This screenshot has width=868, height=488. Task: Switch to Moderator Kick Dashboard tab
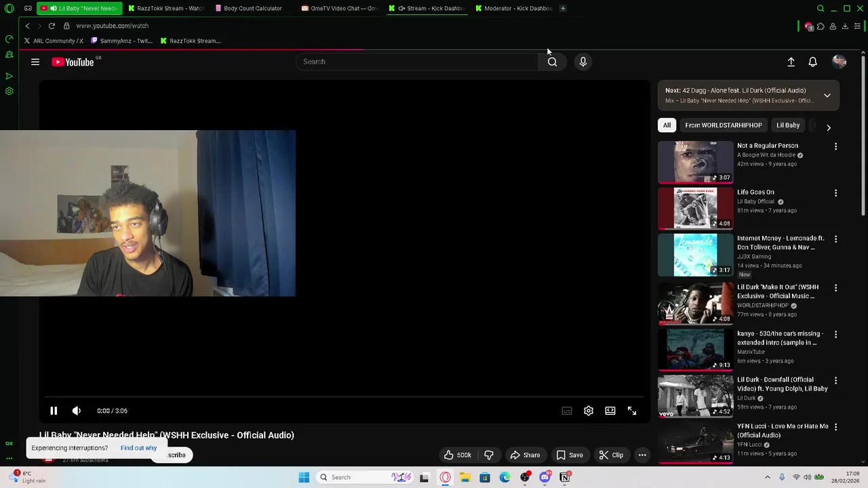click(x=514, y=8)
